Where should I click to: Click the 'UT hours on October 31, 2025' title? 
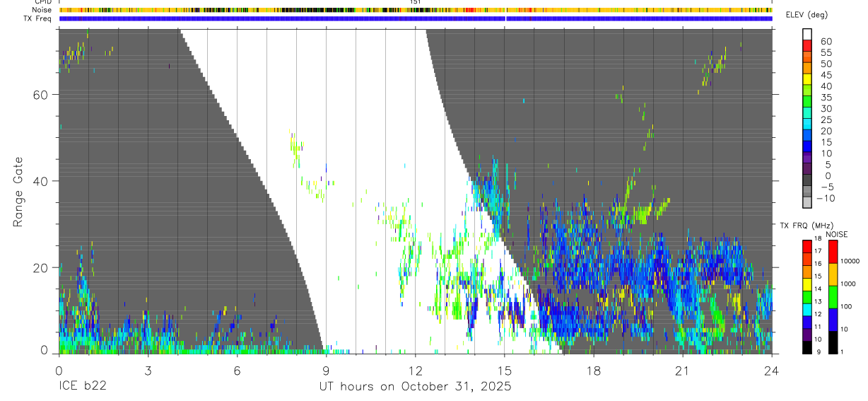pyautogui.click(x=415, y=387)
